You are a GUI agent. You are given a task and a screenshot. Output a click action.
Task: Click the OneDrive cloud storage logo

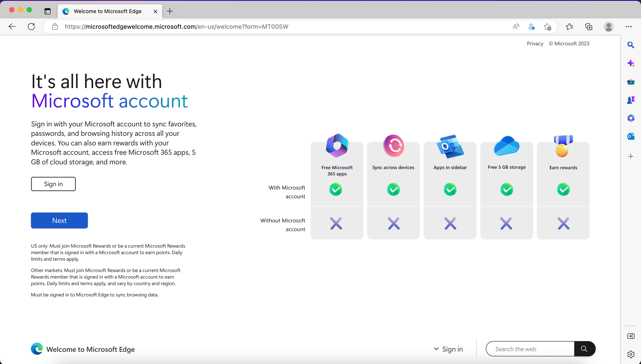(x=506, y=146)
